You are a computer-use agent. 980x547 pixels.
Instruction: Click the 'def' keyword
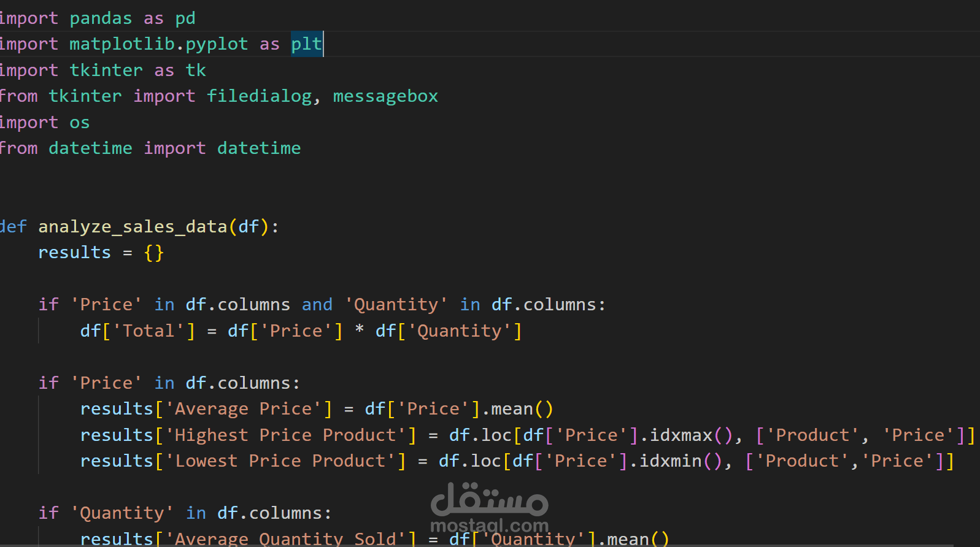coord(13,227)
